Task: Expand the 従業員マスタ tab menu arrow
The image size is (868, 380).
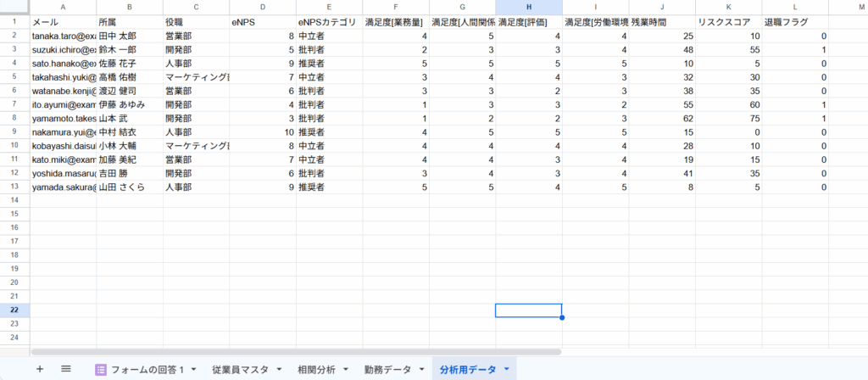Action: [278, 370]
